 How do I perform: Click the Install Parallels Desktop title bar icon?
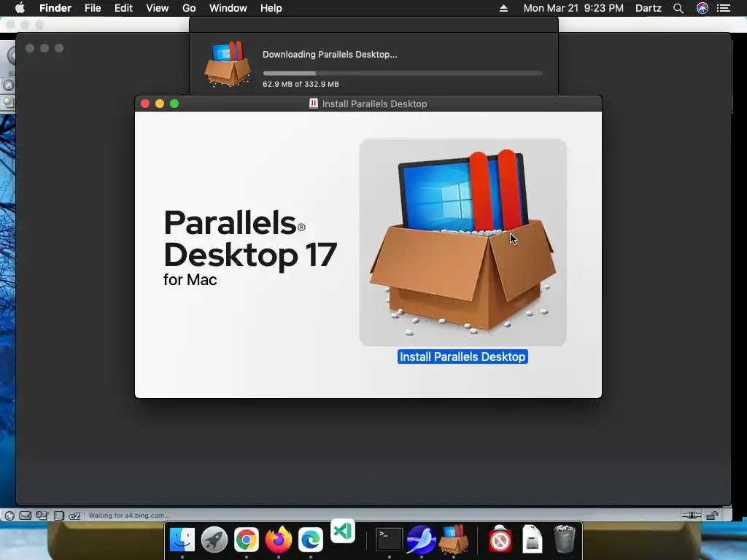coord(314,104)
